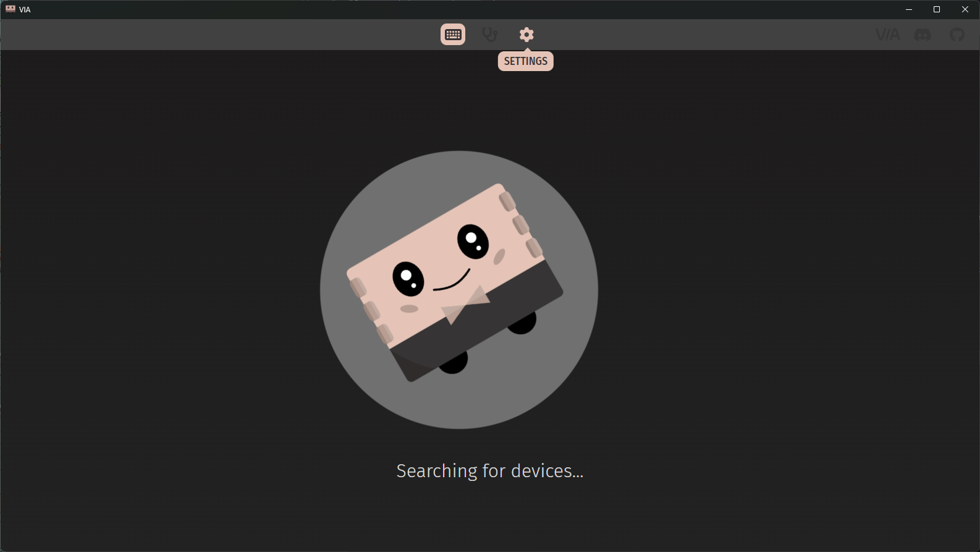The width and height of the screenshot is (980, 552).
Task: Click the 'Searching for devices...' text
Action: tap(490, 471)
